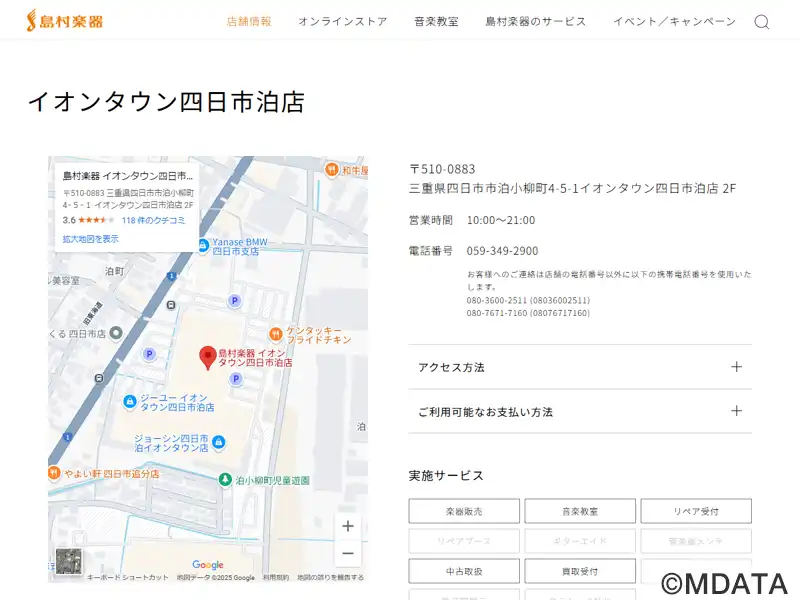Click the ケンタッキーフライドチキン restaurant marker
Image resolution: width=800 pixels, height=600 pixels.
(276, 334)
